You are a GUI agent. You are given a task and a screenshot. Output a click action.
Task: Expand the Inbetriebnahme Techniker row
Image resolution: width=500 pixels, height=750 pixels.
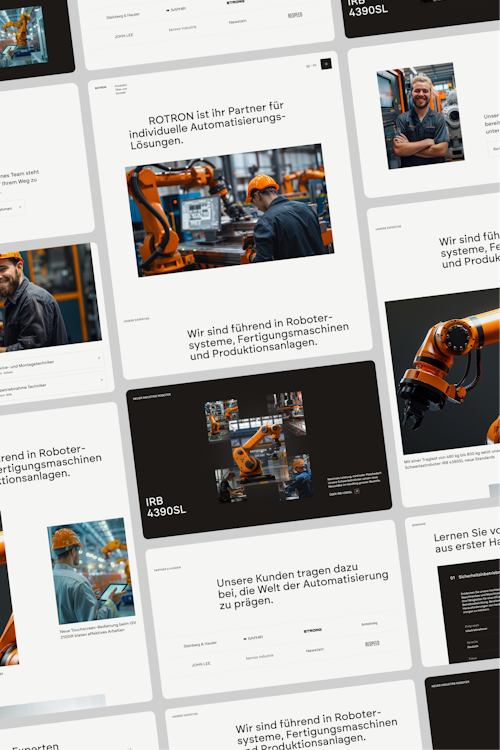(x=52, y=386)
